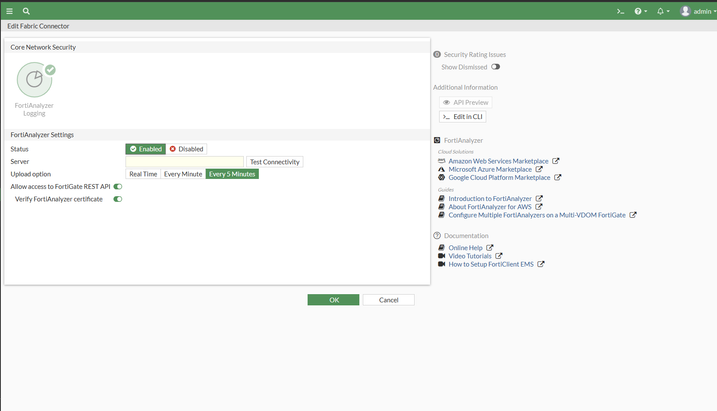Click external-link icon beside Multi-VDOM FortiGate link
This screenshot has width=717, height=411.
tap(633, 215)
